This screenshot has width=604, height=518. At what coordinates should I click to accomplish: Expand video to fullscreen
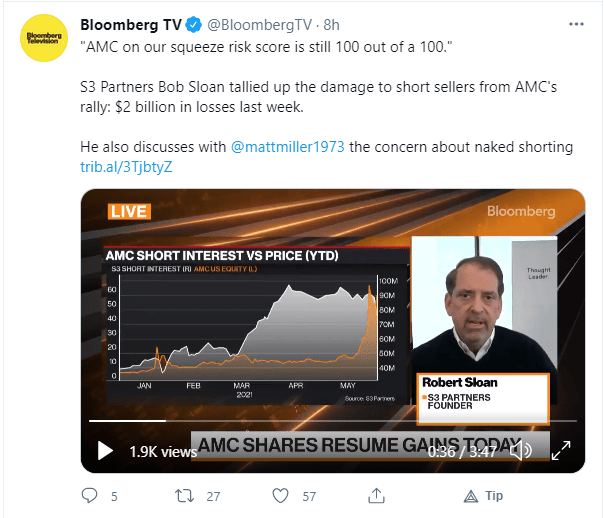561,451
